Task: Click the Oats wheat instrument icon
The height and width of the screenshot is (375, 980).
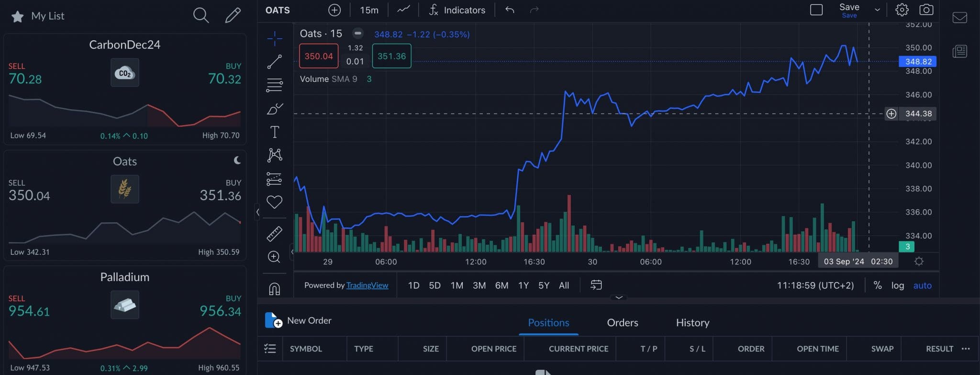Action: (x=125, y=189)
